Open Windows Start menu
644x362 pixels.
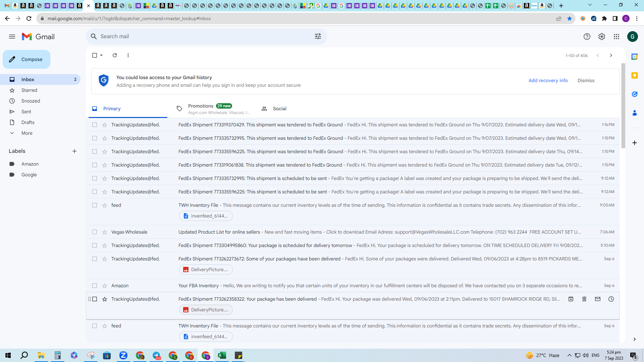8,355
